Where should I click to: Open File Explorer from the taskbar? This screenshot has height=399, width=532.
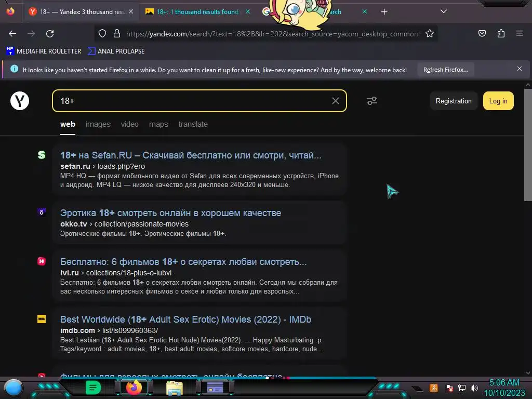click(x=175, y=388)
